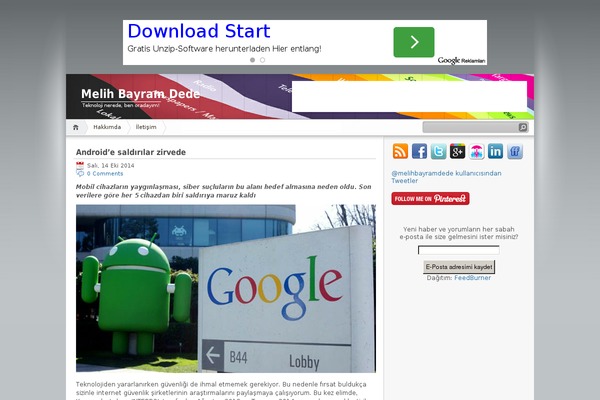Viewport: 600px width, 400px height.
Task: Open the Facebook social icon
Action: coord(419,152)
